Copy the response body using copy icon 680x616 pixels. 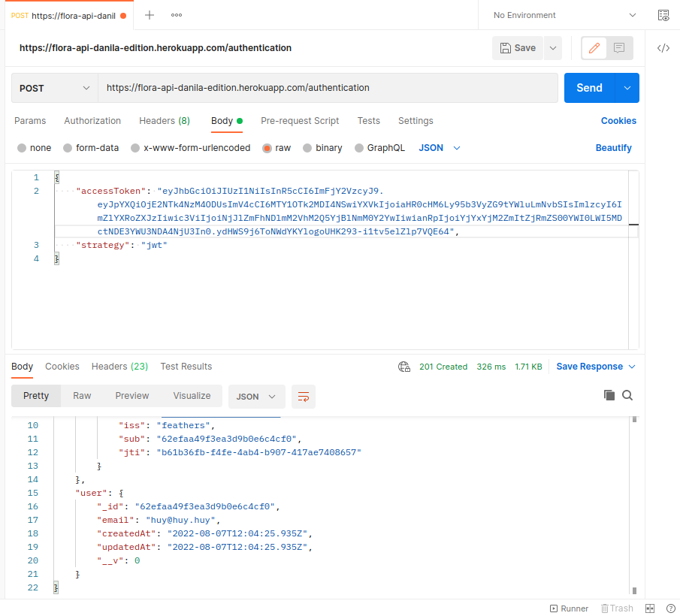point(609,396)
